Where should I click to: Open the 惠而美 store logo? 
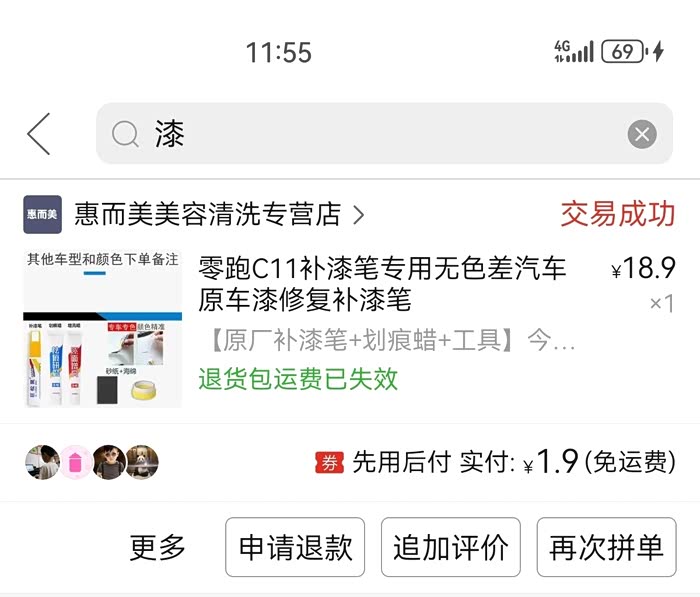[x=42, y=214]
